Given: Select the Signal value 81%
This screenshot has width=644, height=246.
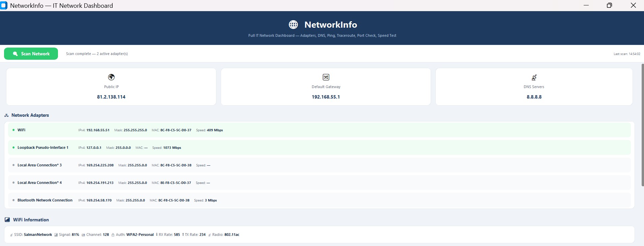Looking at the screenshot, I should pyautogui.click(x=75, y=235).
